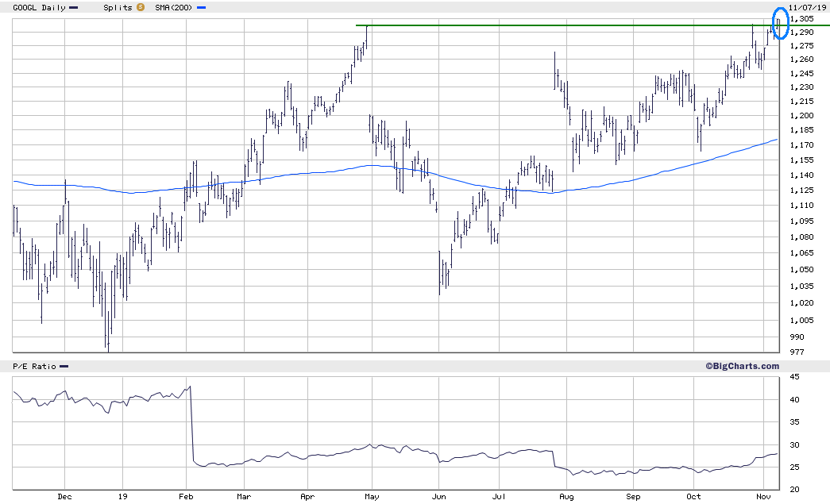
Task: Click the 19 year axis label
Action: coord(123,497)
